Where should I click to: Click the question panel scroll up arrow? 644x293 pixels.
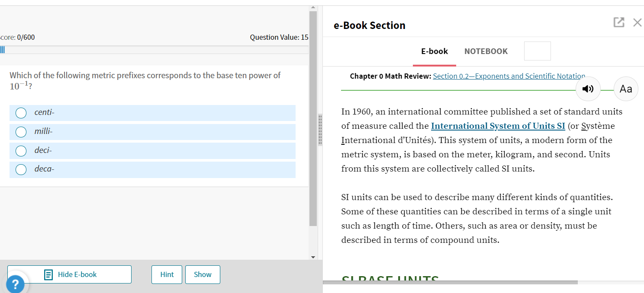coord(313,8)
